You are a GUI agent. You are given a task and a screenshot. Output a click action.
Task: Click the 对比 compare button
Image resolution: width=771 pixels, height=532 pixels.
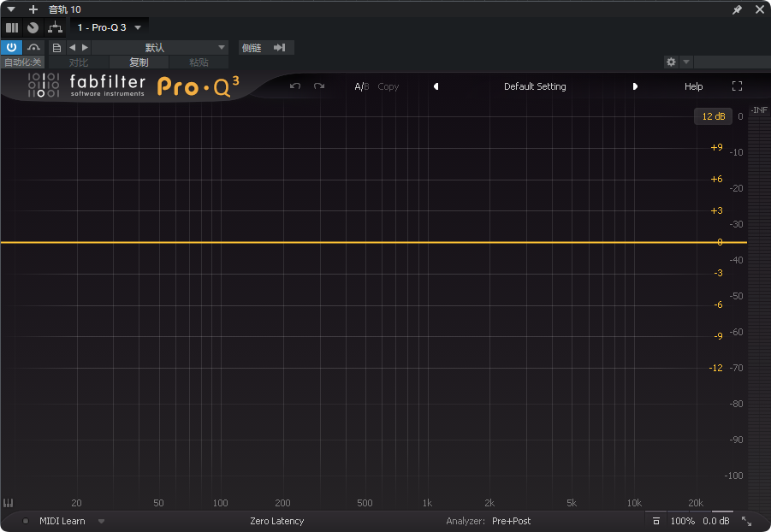pos(79,62)
